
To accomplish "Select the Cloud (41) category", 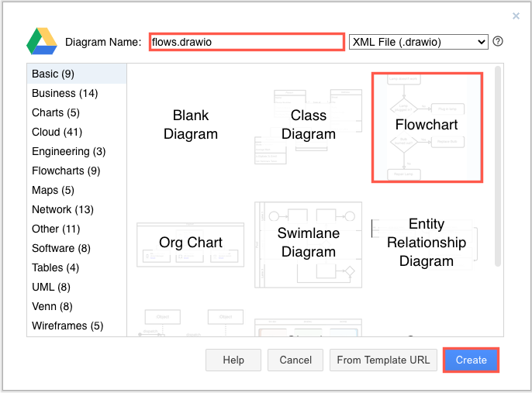I will [x=77, y=132].
